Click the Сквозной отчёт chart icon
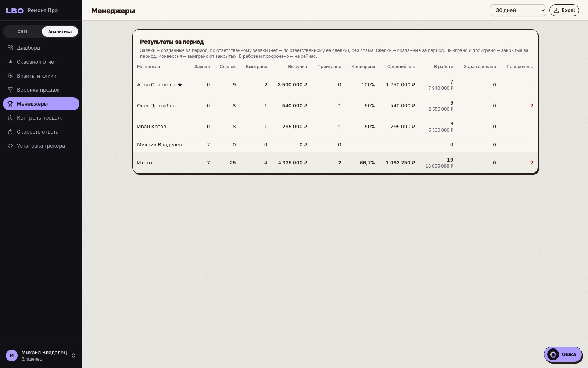The height and width of the screenshot is (368, 588). pyautogui.click(x=10, y=62)
